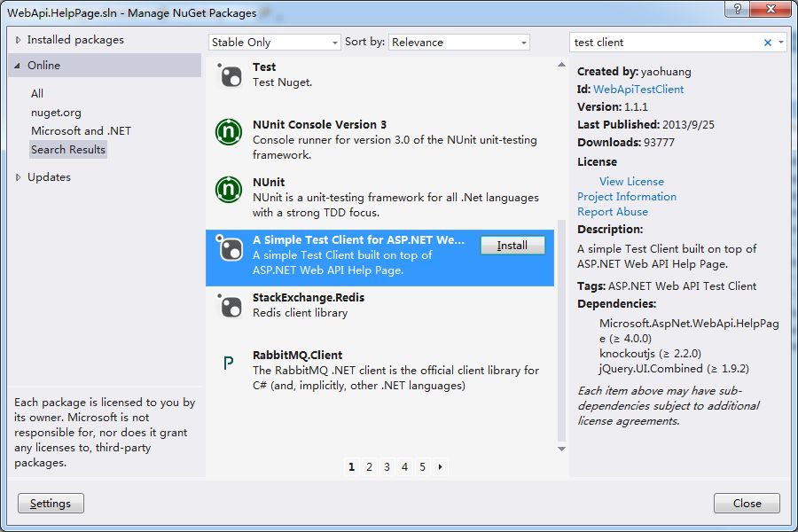Screen dimensions: 798x532
Task: Click the knockoutjs dependency text
Action: click(650, 353)
